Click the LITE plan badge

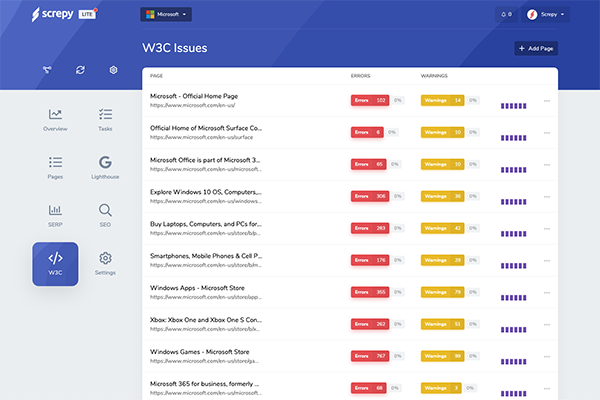pos(87,14)
